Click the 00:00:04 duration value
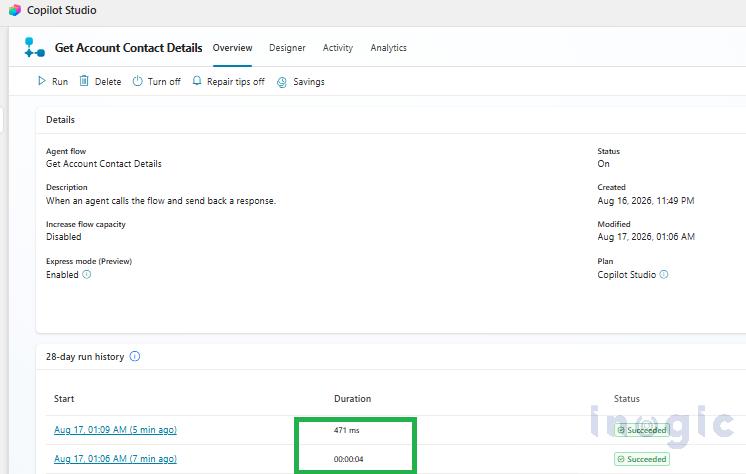This screenshot has height=474, width=746. pyautogui.click(x=348, y=459)
